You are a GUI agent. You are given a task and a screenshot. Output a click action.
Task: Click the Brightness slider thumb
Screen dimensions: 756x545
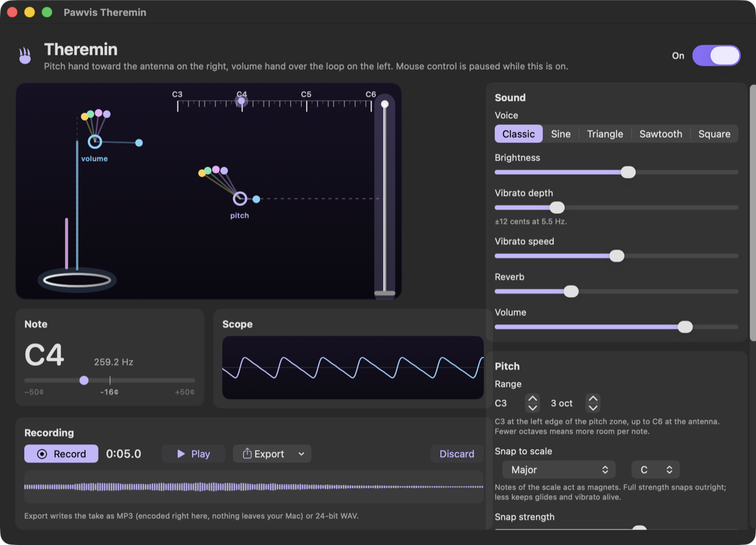[628, 172]
